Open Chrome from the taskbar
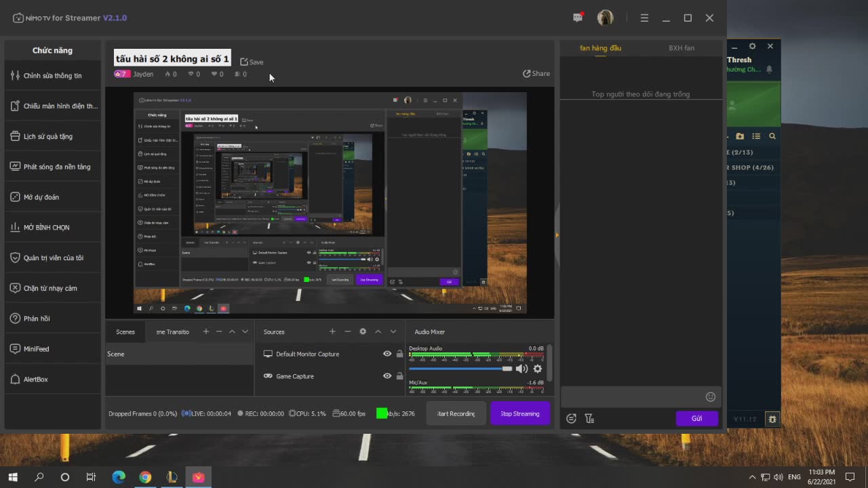This screenshot has width=868, height=488. click(145, 477)
